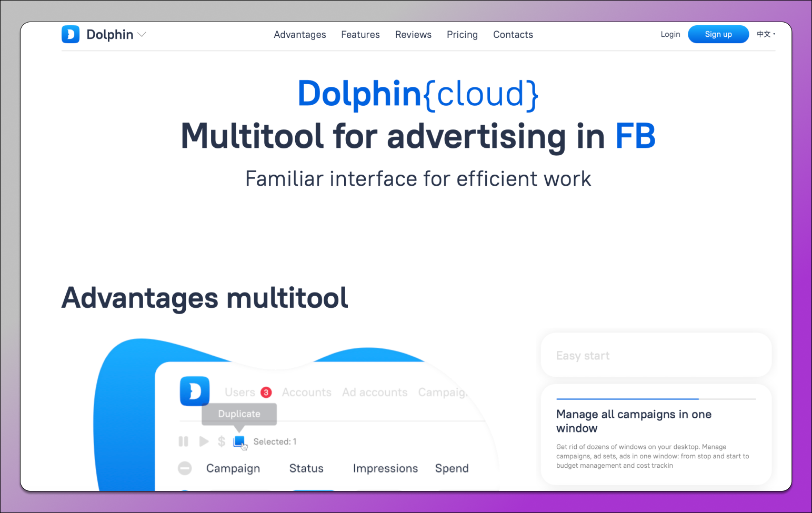Image resolution: width=812 pixels, height=513 pixels.
Task: Click the Impressions column header
Action: [385, 468]
